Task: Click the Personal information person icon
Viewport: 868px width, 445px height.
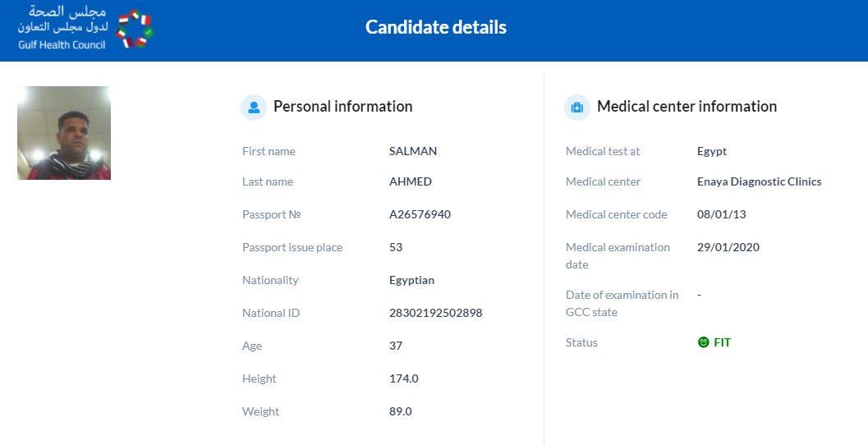Action: pos(254,107)
